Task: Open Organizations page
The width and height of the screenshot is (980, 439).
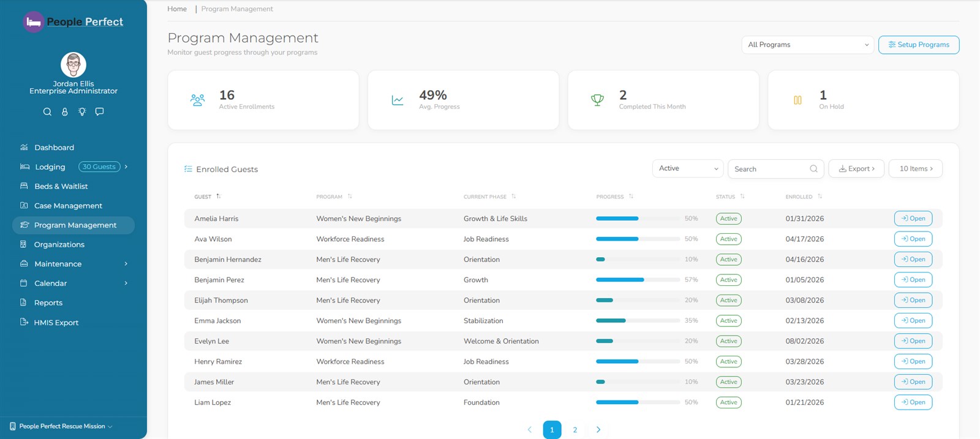Action: 59,244
